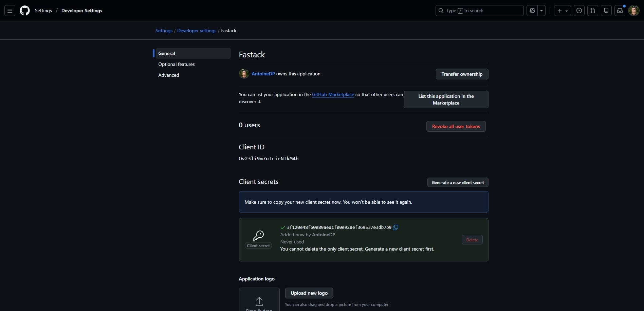Viewport: 644px width, 311px height.
Task: Click the search magnifier icon
Action: click(x=441, y=11)
